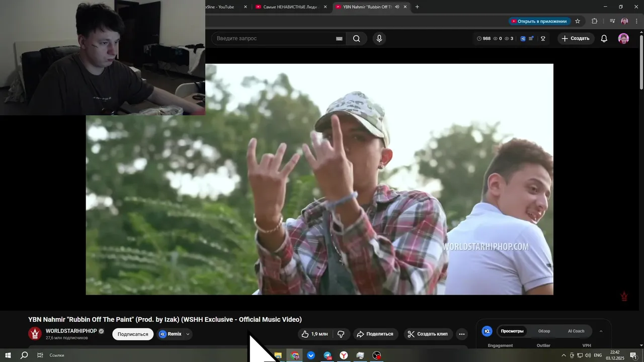Click the trophy icon in the YouTube header
Image resolution: width=644 pixels, height=362 pixels.
[x=543, y=39]
